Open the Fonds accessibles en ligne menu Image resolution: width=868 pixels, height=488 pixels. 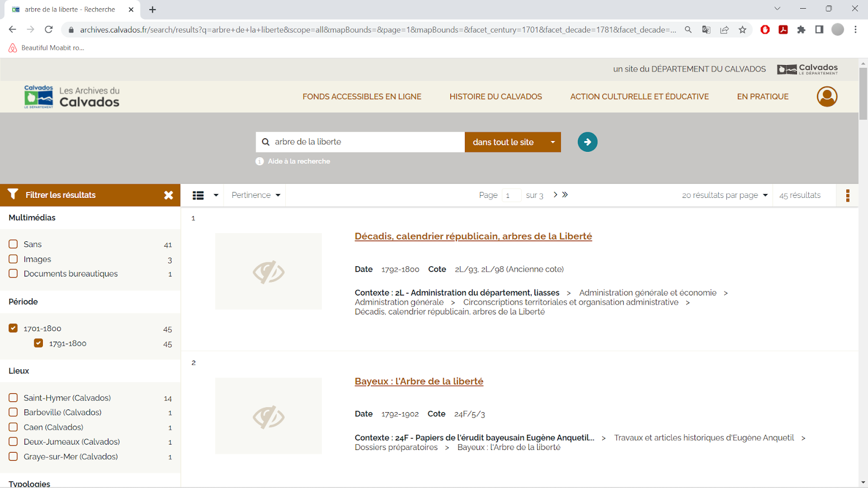pyautogui.click(x=362, y=97)
